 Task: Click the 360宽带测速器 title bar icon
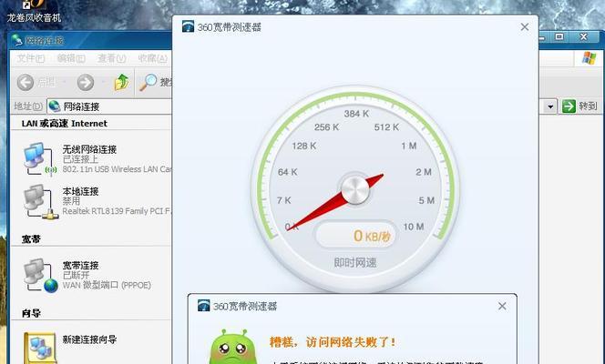(188, 26)
